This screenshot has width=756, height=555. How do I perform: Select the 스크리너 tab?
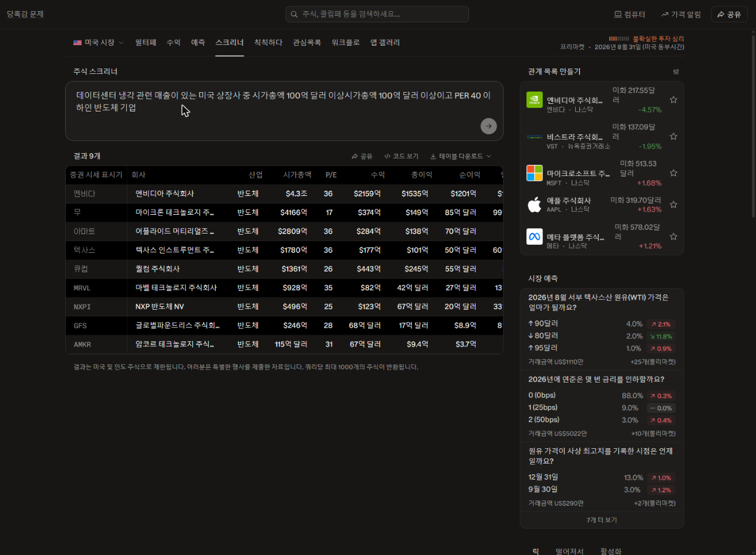pos(230,43)
